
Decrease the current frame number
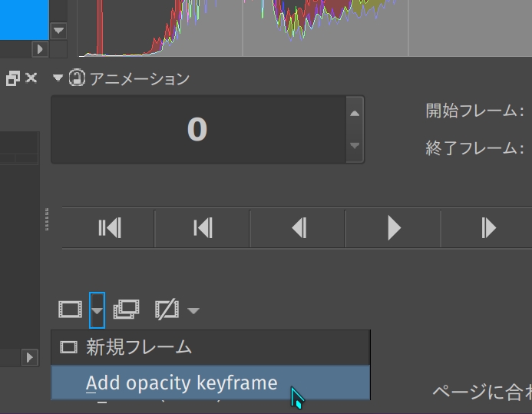pyautogui.click(x=355, y=145)
